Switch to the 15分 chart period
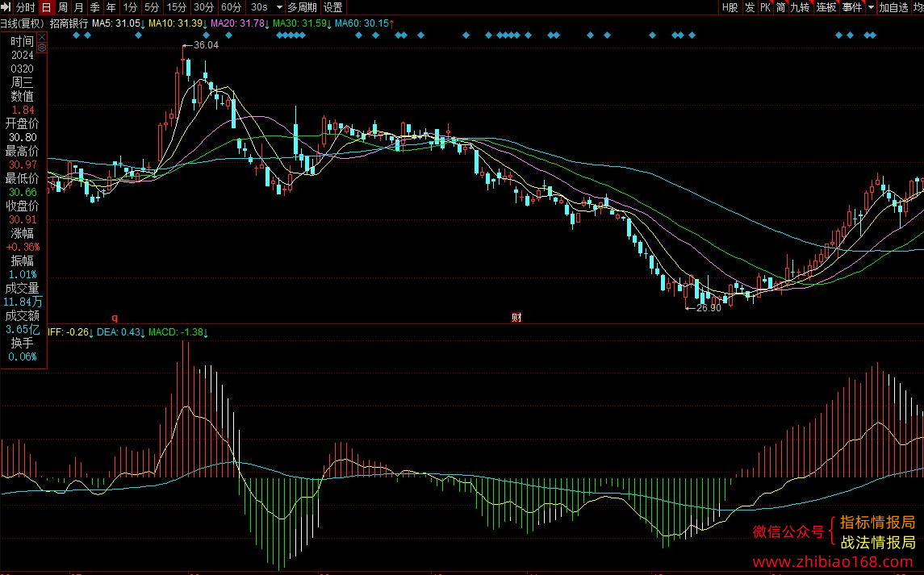The image size is (924, 575). pyautogui.click(x=176, y=7)
